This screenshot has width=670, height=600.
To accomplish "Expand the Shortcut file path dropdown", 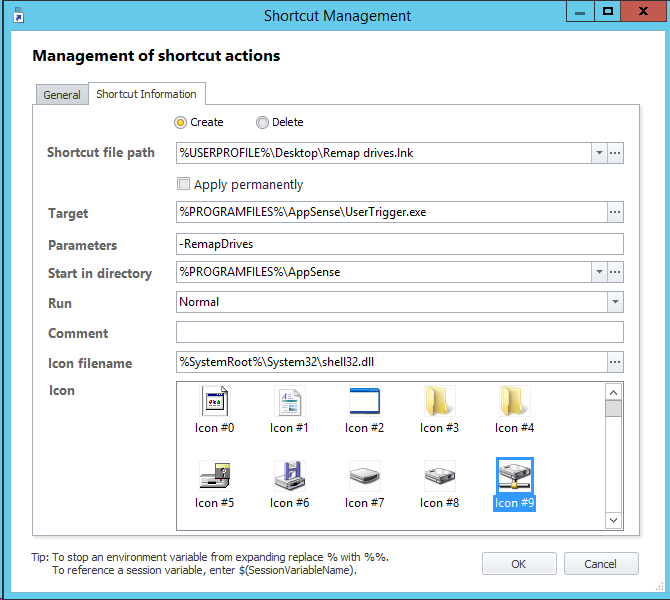I will coord(598,153).
